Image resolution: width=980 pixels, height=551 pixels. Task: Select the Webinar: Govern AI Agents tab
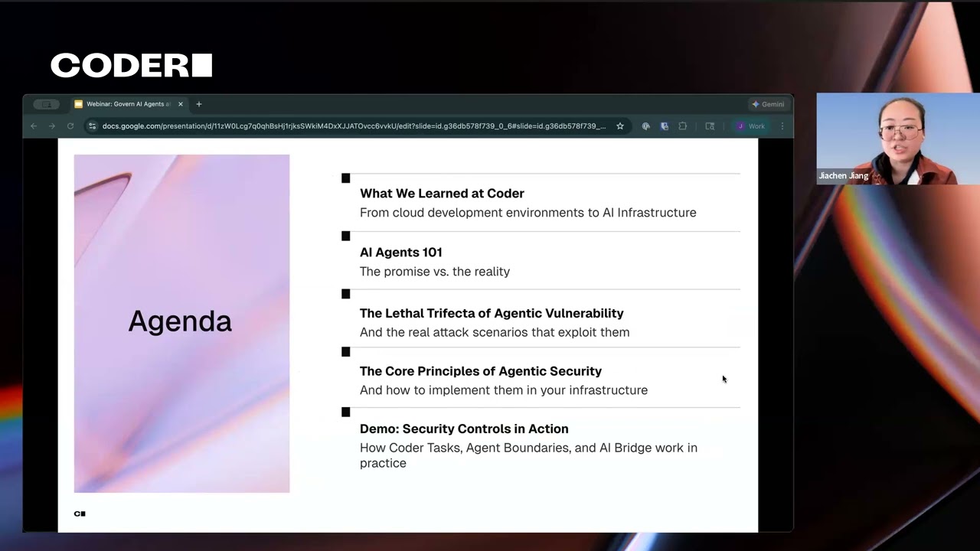click(129, 104)
